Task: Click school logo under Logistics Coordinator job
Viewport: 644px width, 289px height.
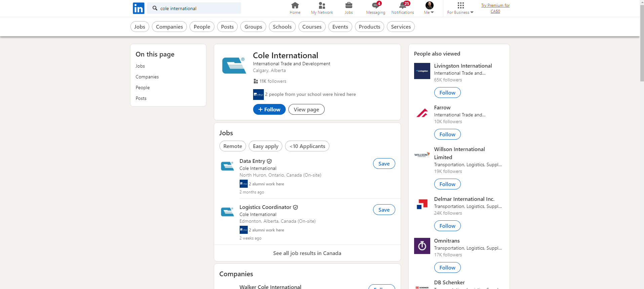Action: tap(243, 230)
